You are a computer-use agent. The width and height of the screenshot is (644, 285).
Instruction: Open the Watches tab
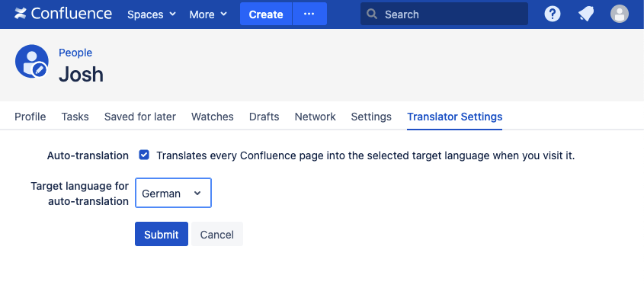(x=213, y=117)
